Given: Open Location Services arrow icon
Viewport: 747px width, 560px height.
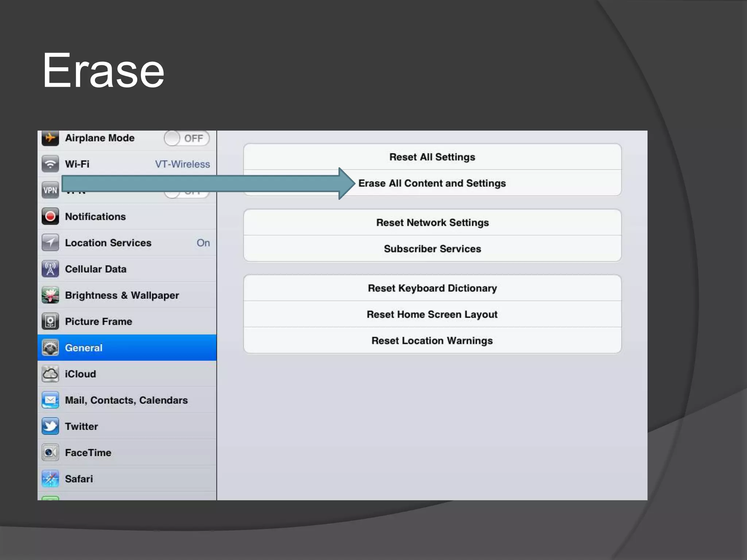Looking at the screenshot, I should coord(50,243).
